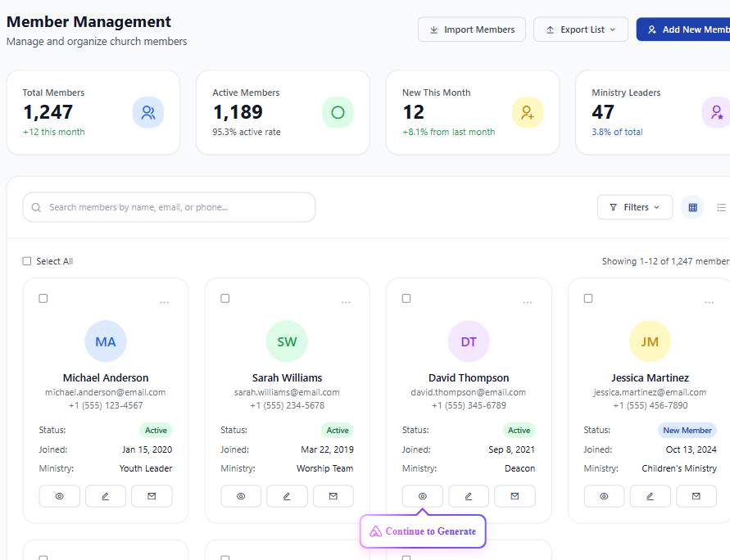Click Add New Member button
Viewport: 730px width, 560px height.
[683, 29]
